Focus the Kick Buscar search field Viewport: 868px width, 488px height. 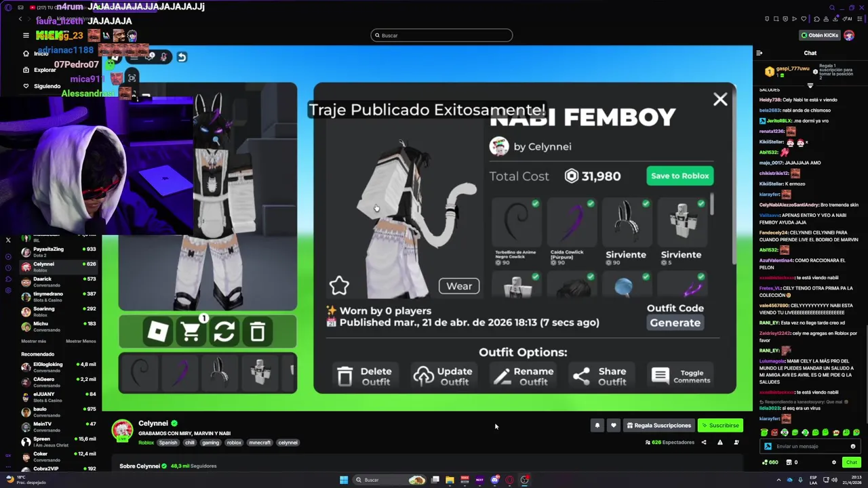click(441, 35)
